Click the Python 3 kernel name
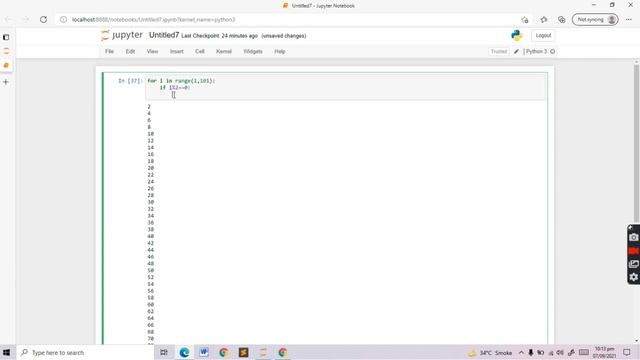Image resolution: width=640 pixels, height=360 pixels. point(536,51)
